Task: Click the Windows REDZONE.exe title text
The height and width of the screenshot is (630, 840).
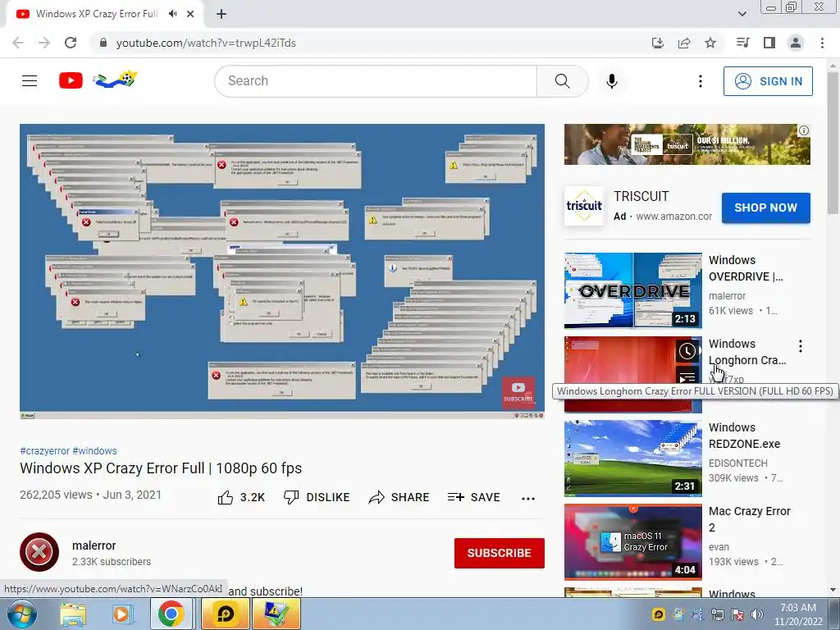Action: point(744,436)
